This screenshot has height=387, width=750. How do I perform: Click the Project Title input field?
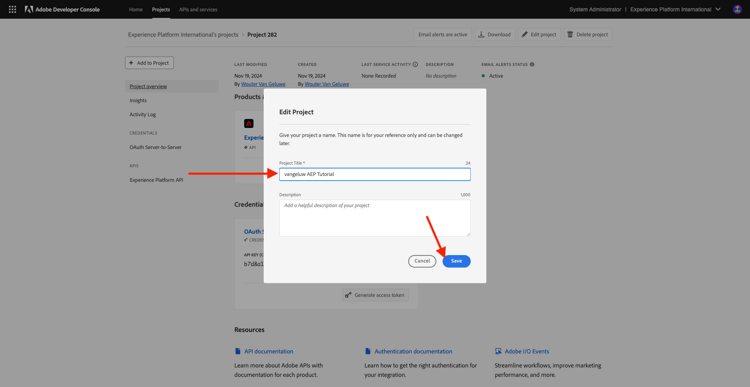pos(375,174)
